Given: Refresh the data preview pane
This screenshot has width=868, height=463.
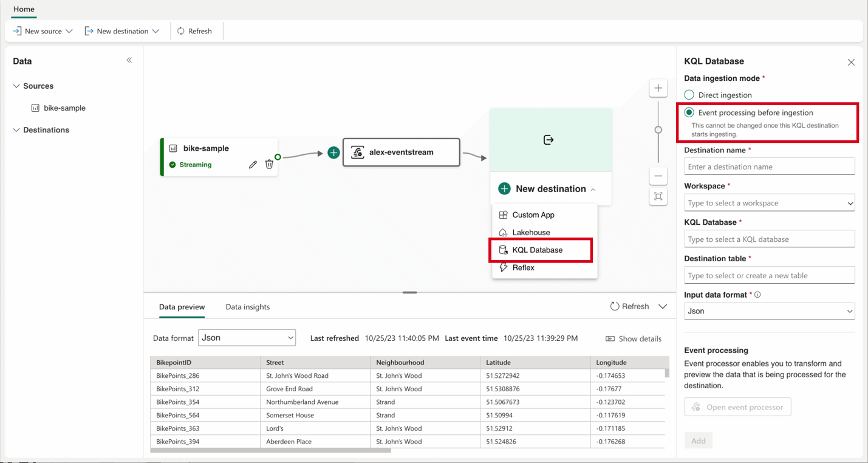Looking at the screenshot, I should 630,307.
